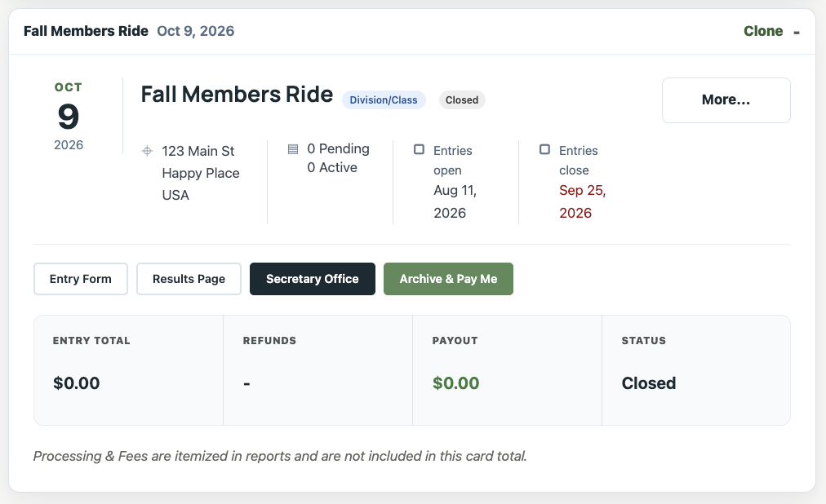Click the 0 Active count
Screen dimensions: 826x504
pos(332,168)
